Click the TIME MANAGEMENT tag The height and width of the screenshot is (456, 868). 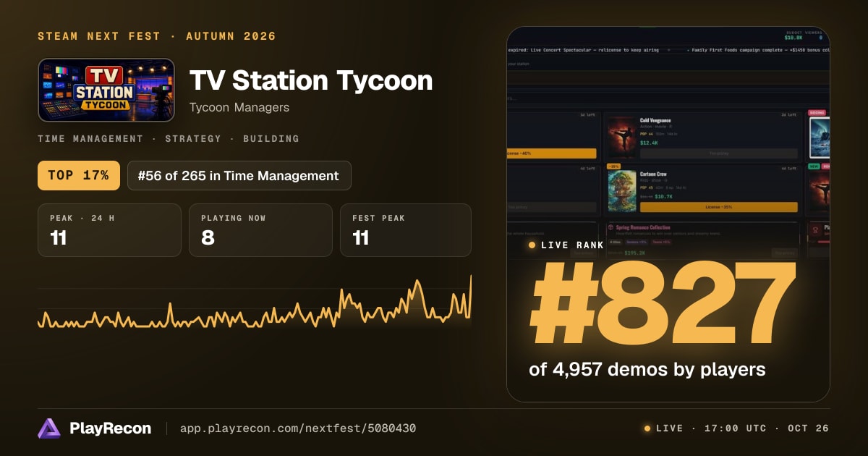coord(90,138)
